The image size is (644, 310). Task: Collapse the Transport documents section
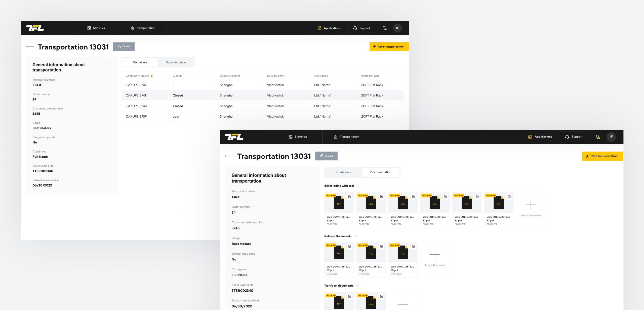[x=357, y=286]
